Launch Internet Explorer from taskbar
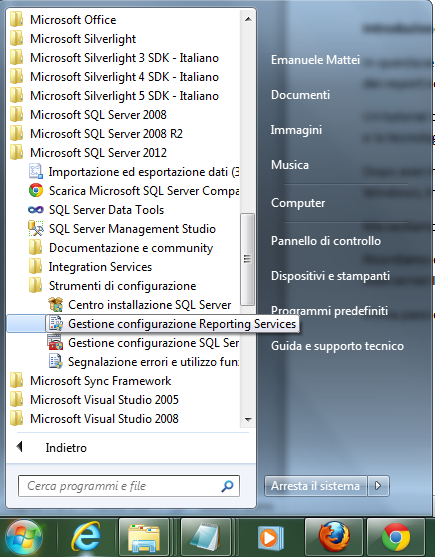The image size is (435, 557). [86, 536]
